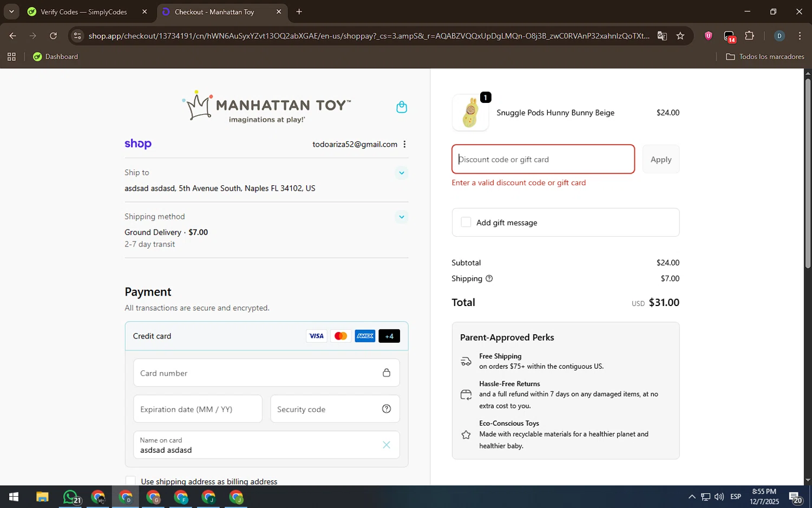
Task: View site information icon in address bar
Action: tap(77, 36)
